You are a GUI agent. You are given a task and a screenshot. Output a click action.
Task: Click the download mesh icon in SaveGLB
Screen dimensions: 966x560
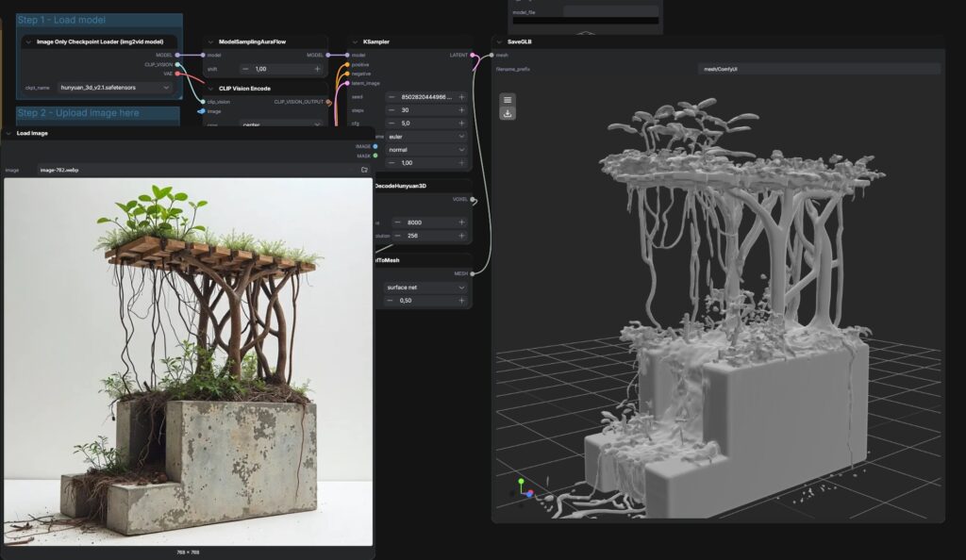pos(508,113)
